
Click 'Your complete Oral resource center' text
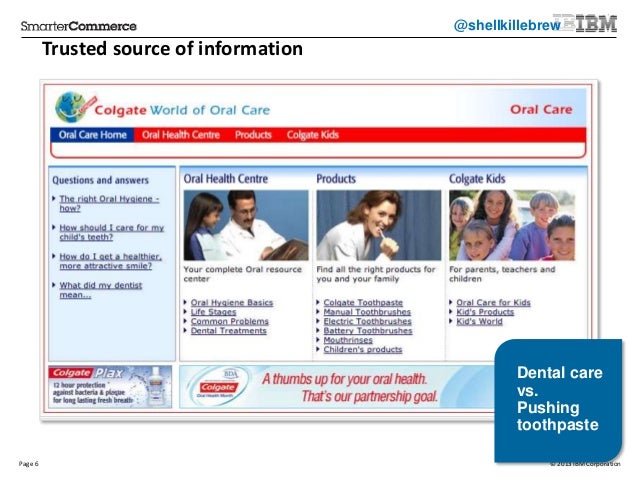tap(243, 274)
